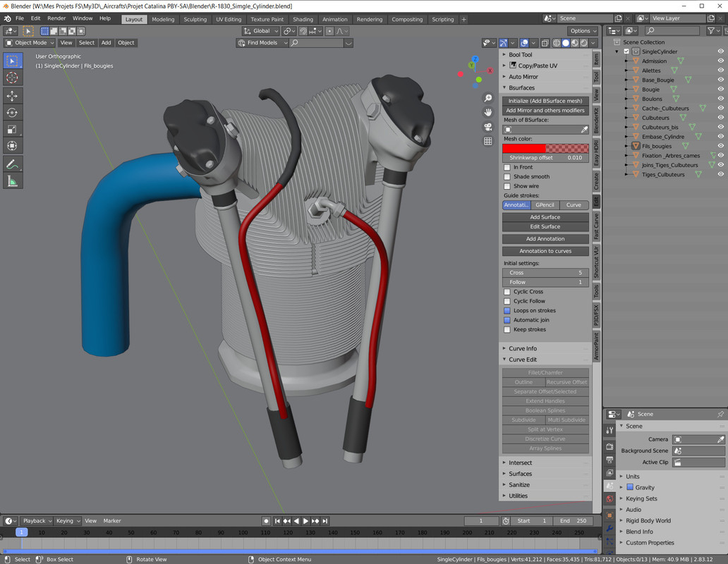Screen dimensions: 728x564
Task: Play the animation forward
Action: 305,521
